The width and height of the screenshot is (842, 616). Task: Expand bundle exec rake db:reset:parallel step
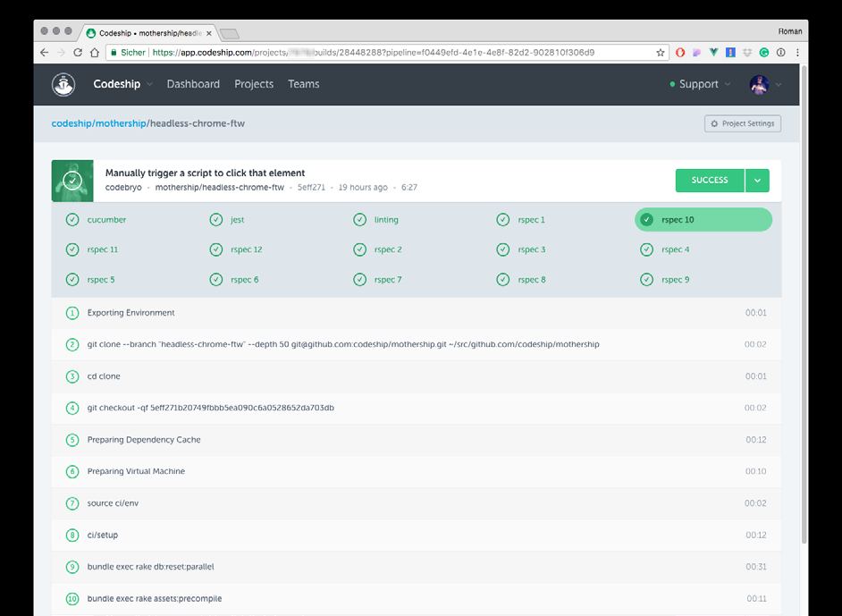(417, 567)
